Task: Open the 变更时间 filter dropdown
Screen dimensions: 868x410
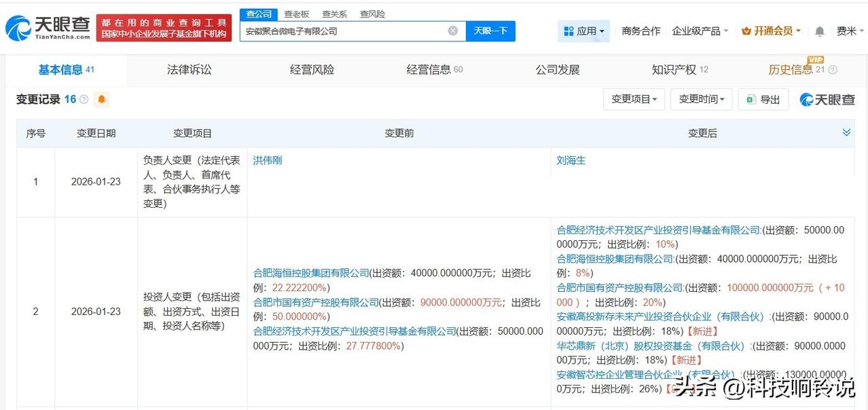Action: 702,99
